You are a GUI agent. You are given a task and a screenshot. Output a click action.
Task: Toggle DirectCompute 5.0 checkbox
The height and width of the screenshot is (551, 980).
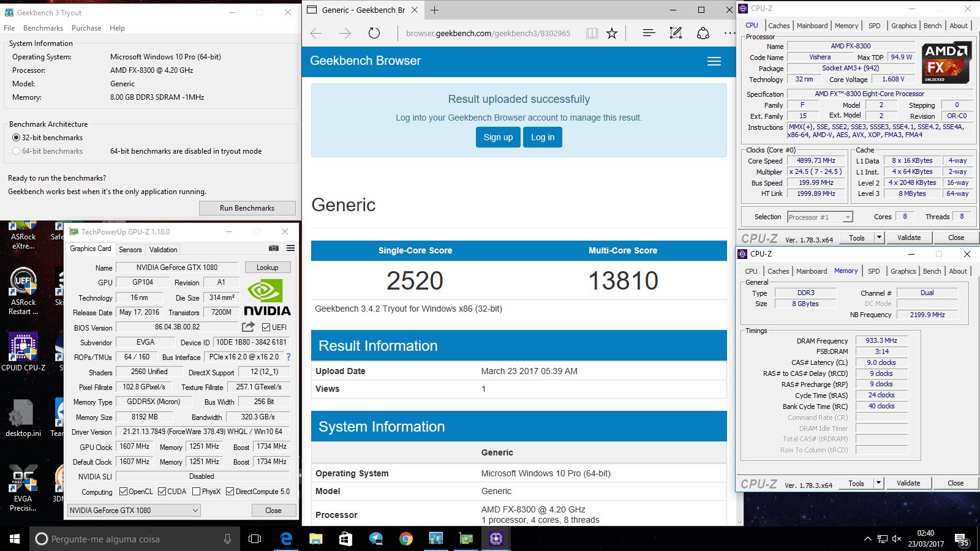pyautogui.click(x=230, y=492)
